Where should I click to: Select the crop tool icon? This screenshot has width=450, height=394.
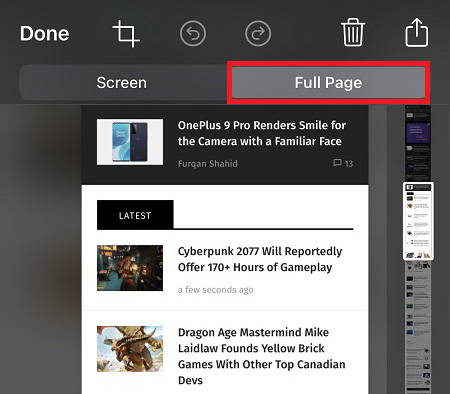[x=126, y=33]
